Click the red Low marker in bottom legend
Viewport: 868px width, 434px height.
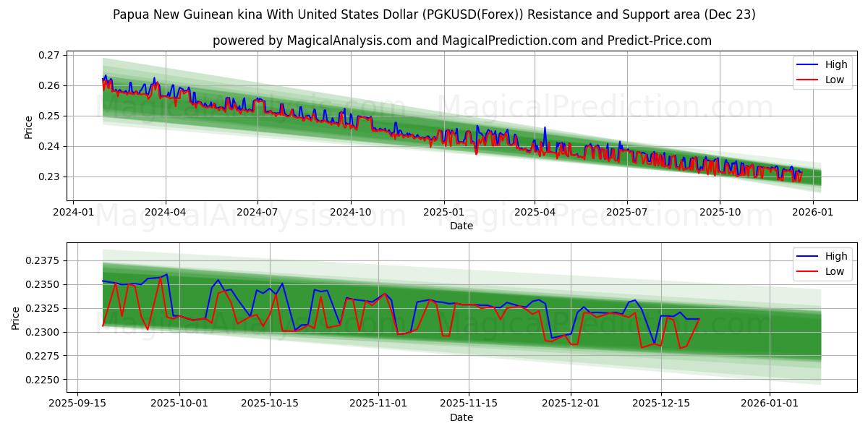(809, 271)
